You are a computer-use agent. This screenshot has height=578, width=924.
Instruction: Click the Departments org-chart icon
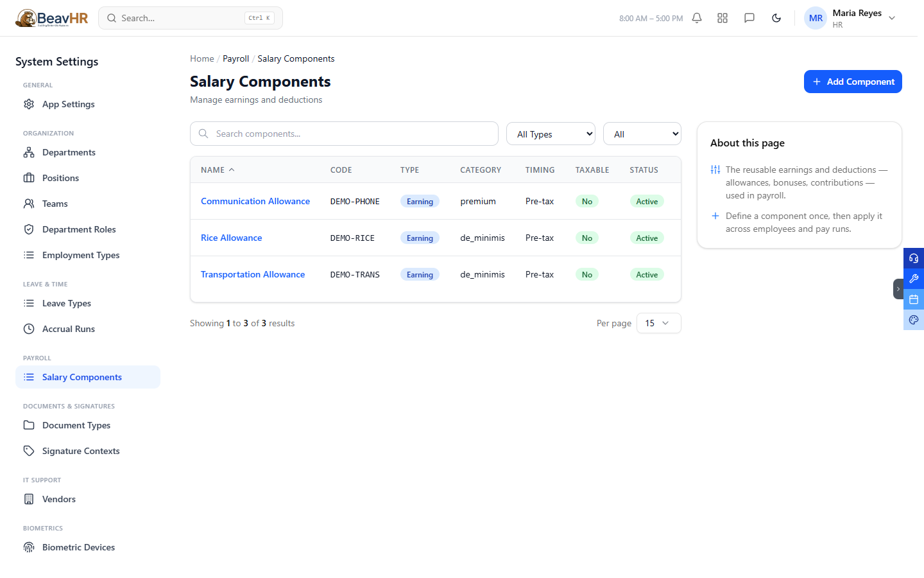pos(29,152)
